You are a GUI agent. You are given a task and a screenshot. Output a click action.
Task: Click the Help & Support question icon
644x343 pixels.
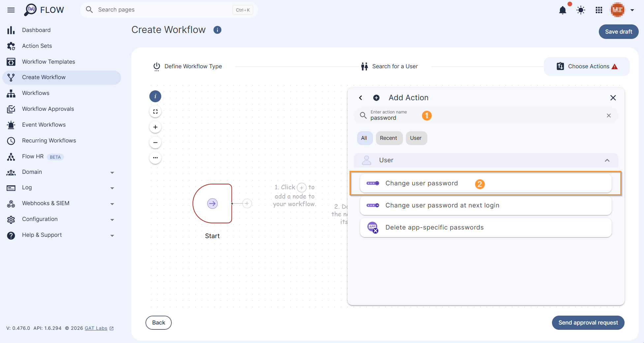11,235
